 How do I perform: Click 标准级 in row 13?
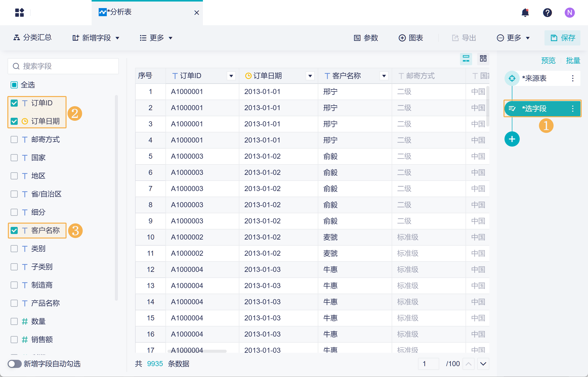pos(408,286)
